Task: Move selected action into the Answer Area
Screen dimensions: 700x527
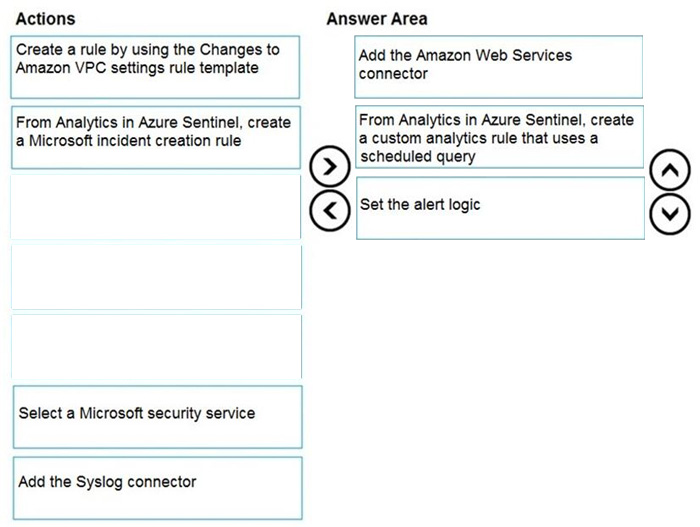Action: pos(330,167)
